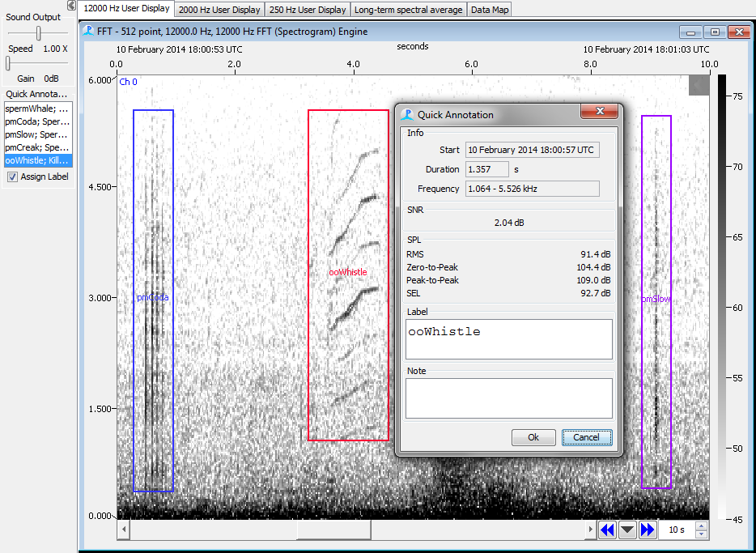Increase the display duration spinner value

[x=702, y=525]
